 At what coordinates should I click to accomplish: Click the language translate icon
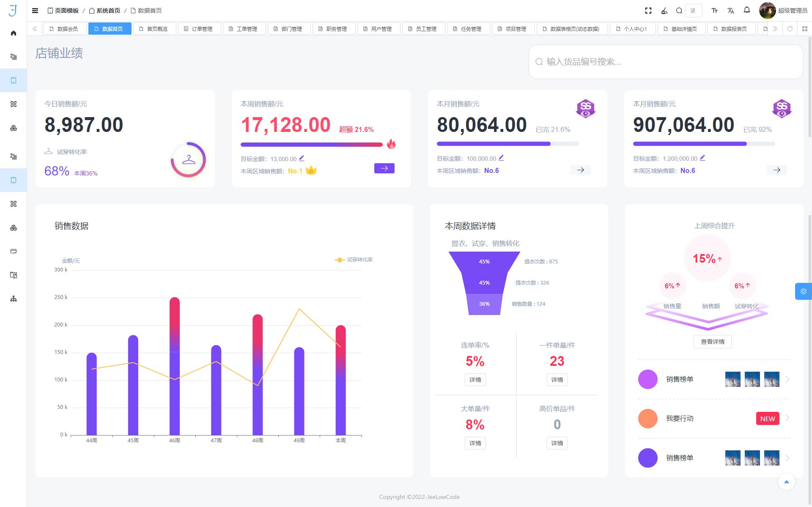tap(730, 11)
